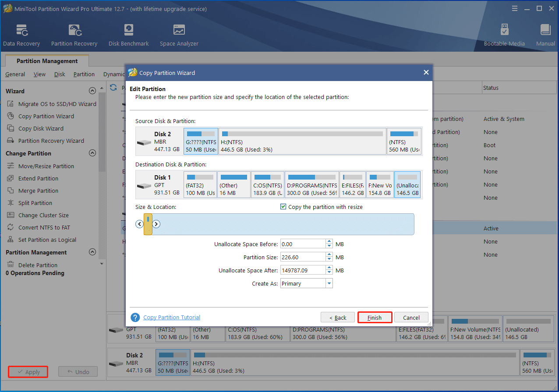The image size is (559, 392).
Task: Click the yellow partition block in size slider
Action: coord(148,224)
